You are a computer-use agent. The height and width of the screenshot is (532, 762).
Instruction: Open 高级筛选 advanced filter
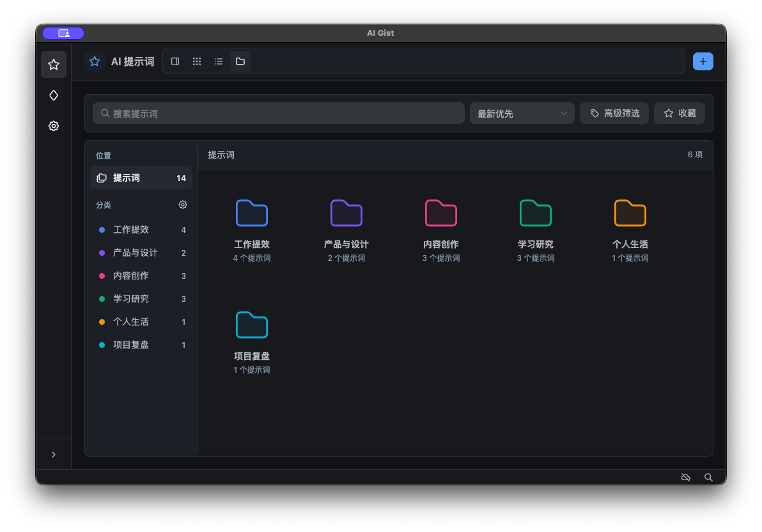click(x=614, y=113)
